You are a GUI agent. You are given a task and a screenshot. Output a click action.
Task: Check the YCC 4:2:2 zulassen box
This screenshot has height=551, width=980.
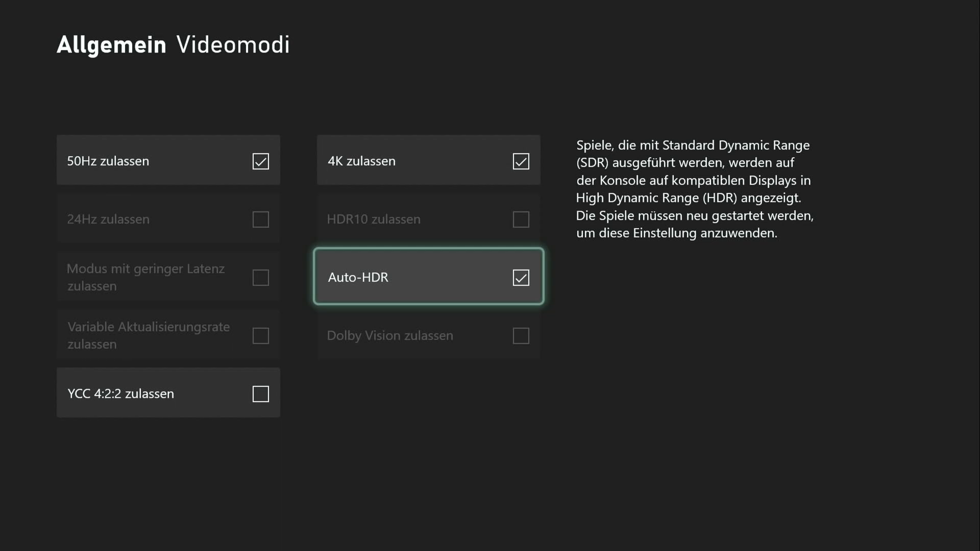[260, 394]
